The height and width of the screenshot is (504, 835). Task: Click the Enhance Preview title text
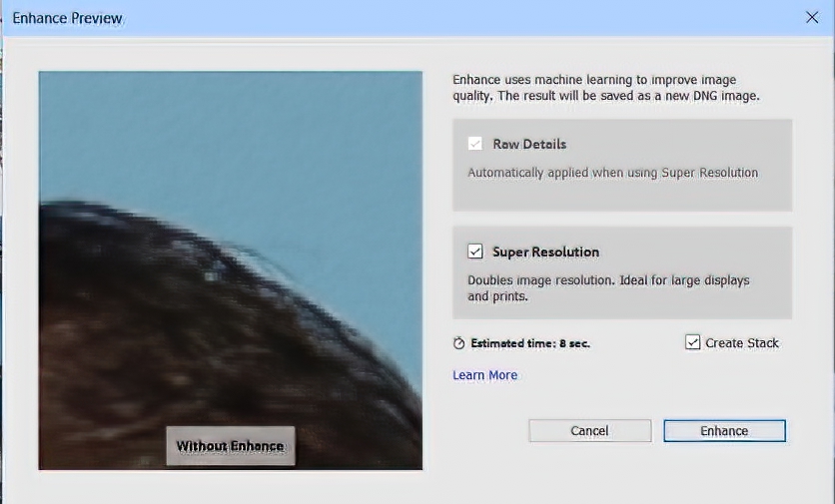(x=68, y=18)
